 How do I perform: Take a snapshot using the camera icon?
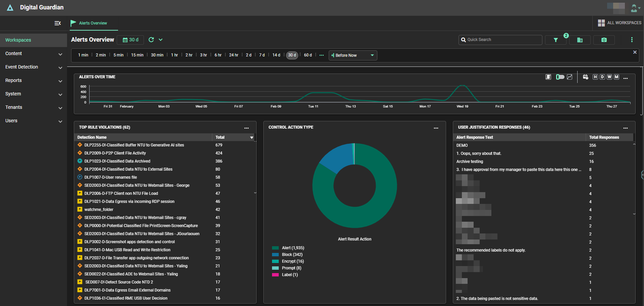pos(604,40)
